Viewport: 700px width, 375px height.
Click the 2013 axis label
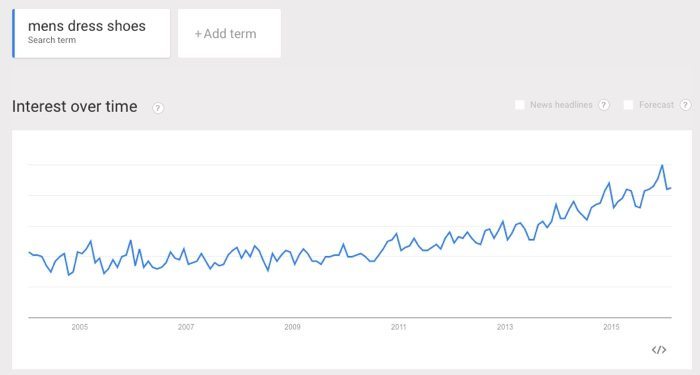[x=505, y=327]
